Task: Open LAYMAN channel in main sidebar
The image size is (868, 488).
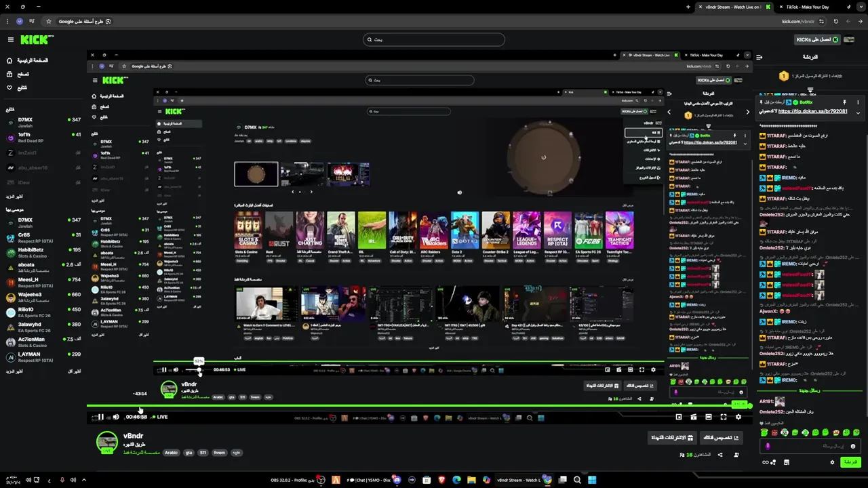Action: 43,357
